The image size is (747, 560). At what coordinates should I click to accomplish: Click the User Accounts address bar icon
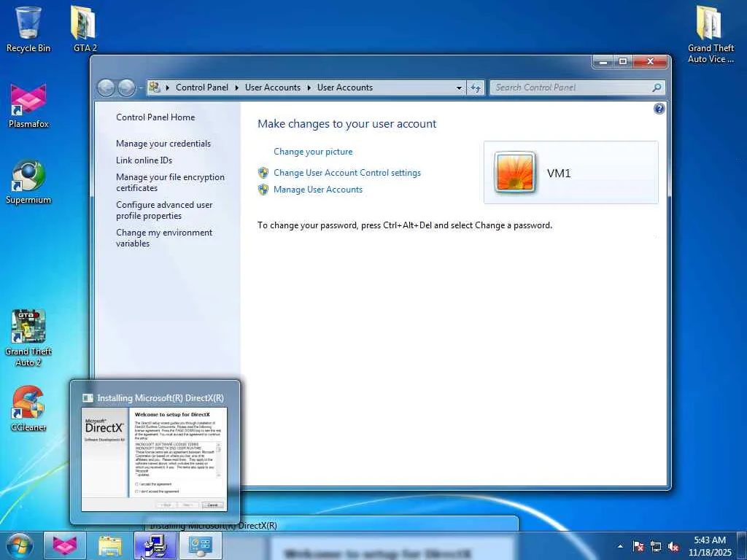[155, 87]
